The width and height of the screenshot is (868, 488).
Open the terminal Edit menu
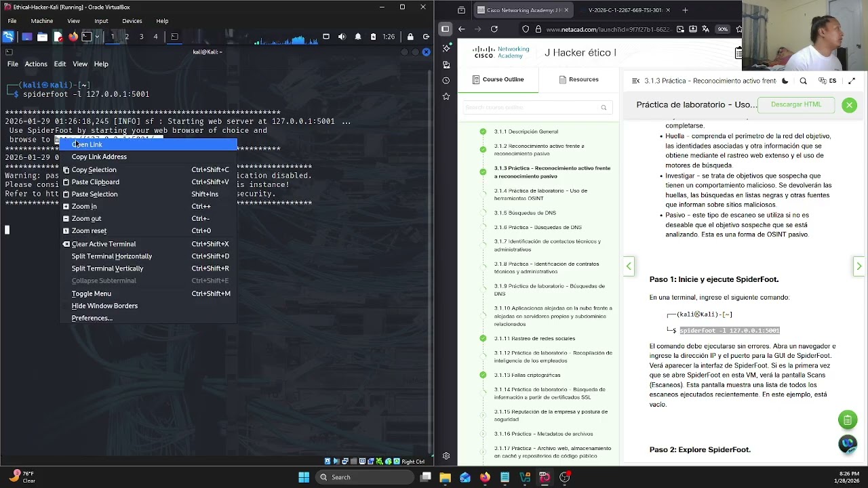click(60, 64)
